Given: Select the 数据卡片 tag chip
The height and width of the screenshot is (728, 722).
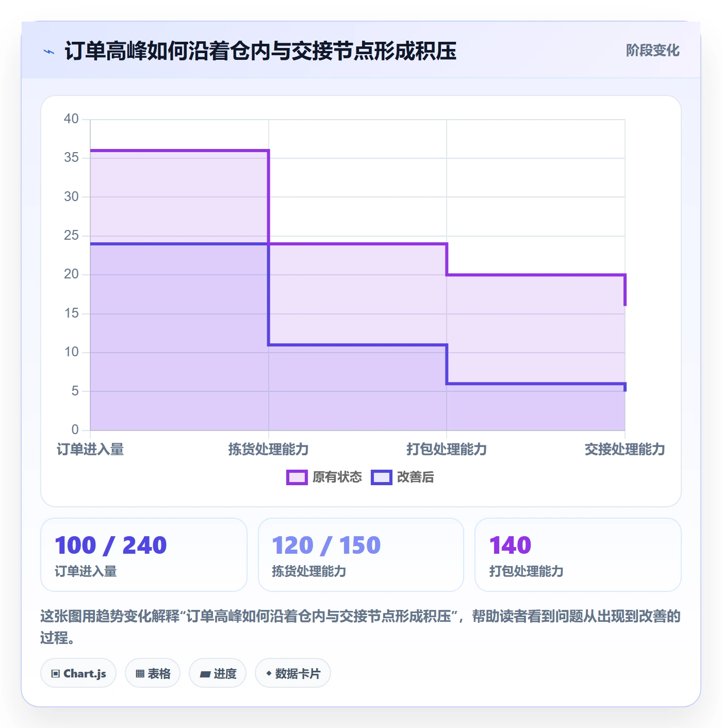Looking at the screenshot, I should 293,673.
